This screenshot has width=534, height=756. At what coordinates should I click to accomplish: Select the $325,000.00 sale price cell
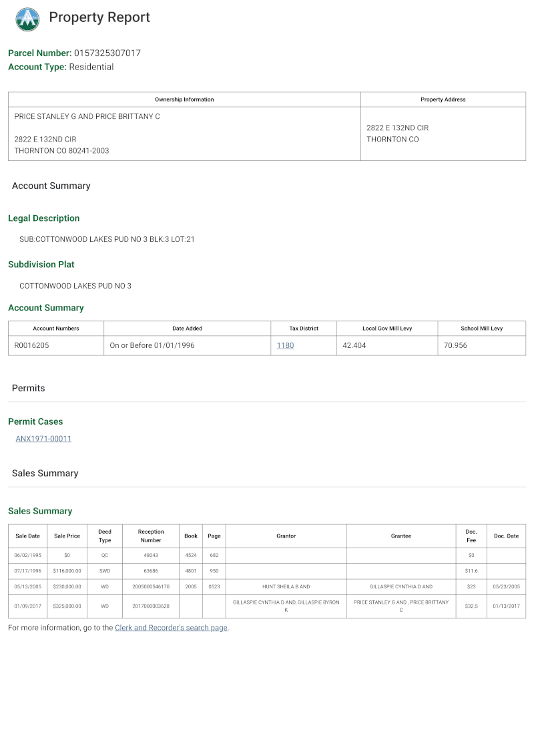[x=67, y=606]
